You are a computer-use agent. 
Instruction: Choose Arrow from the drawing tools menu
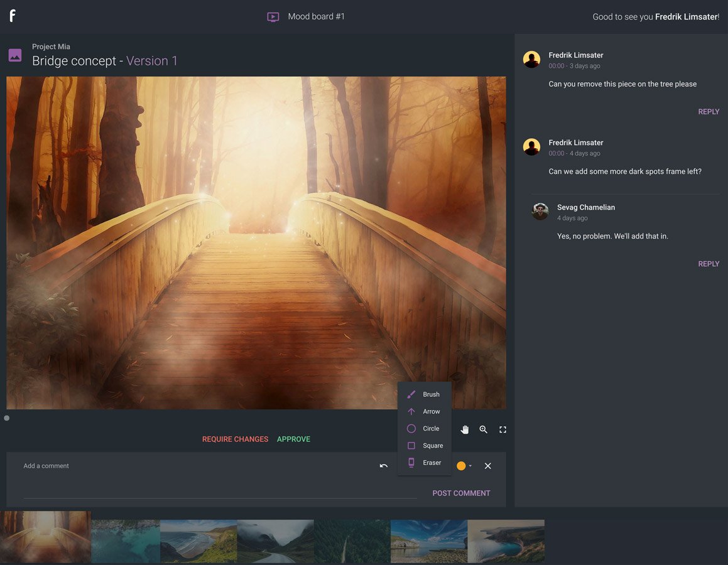pos(425,411)
